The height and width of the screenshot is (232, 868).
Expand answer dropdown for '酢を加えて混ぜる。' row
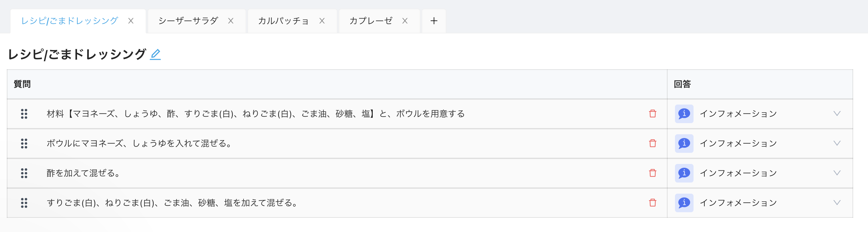[x=837, y=173]
